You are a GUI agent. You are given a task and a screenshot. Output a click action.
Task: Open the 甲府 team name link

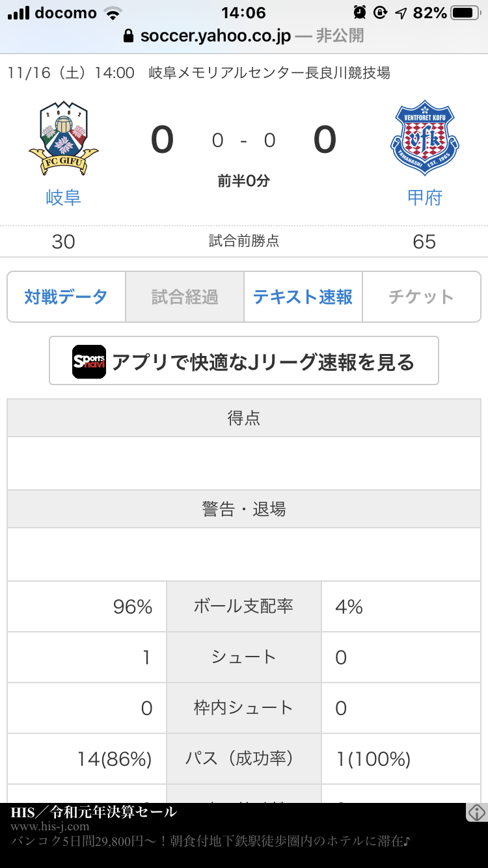click(424, 198)
